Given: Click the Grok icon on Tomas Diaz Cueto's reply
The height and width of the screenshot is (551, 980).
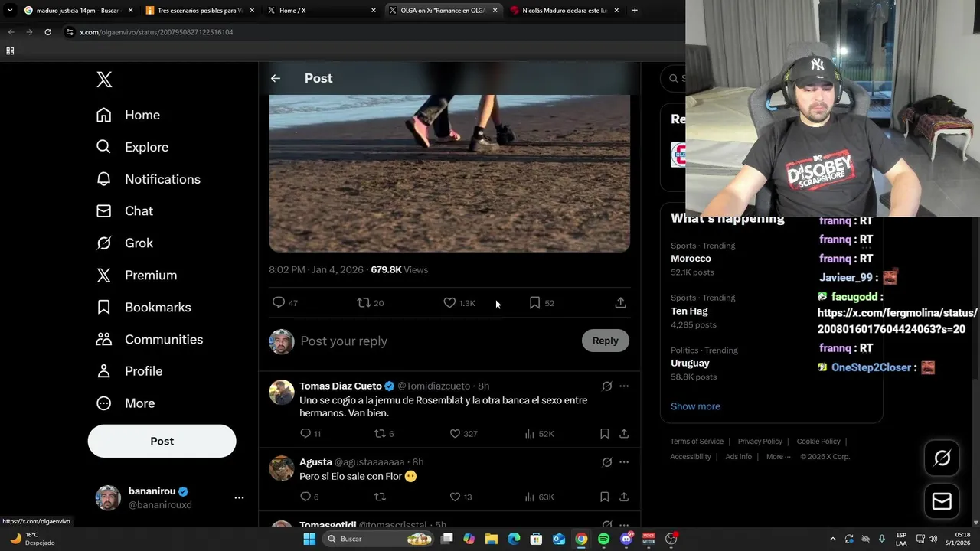Looking at the screenshot, I should (606, 386).
